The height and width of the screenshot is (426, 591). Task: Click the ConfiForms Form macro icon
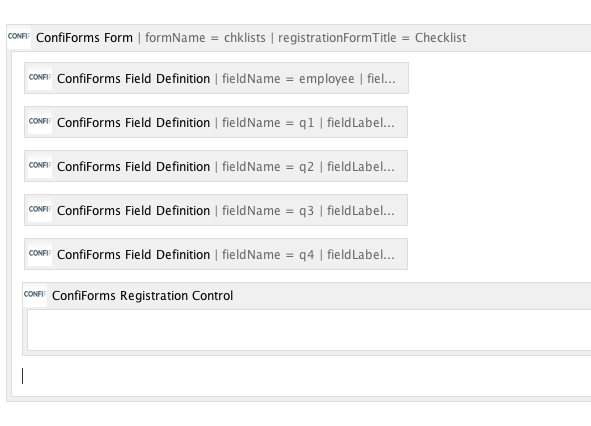pos(19,37)
